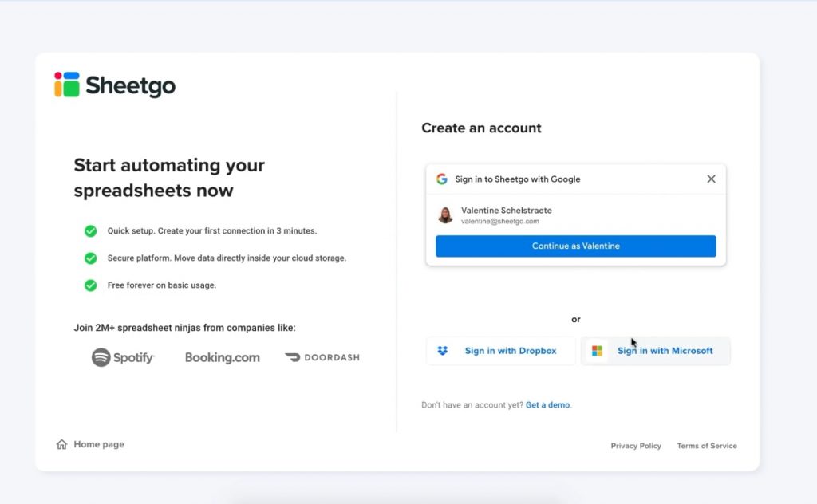This screenshot has height=504, width=817.
Task: Open the Get a demo link
Action: [x=547, y=405]
